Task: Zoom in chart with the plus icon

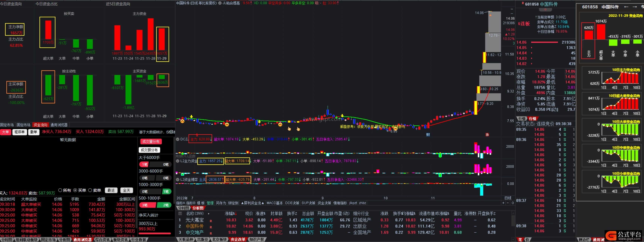Action: point(503,203)
